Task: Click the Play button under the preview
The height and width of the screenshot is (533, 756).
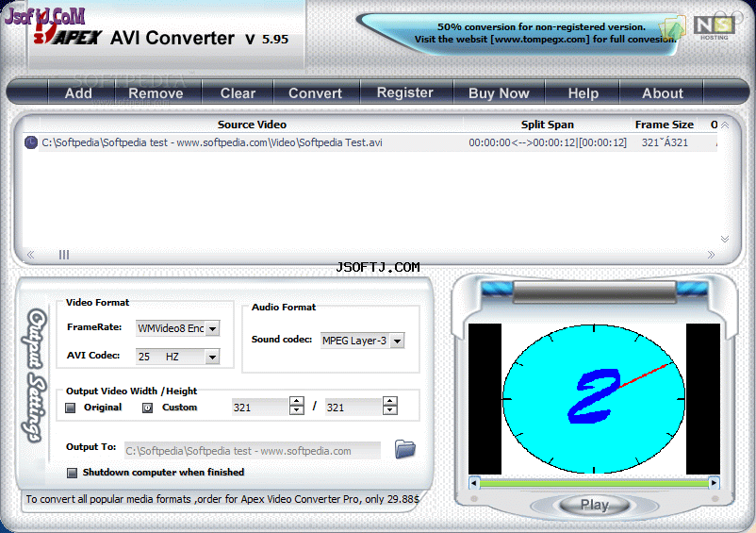Action: coord(595,505)
